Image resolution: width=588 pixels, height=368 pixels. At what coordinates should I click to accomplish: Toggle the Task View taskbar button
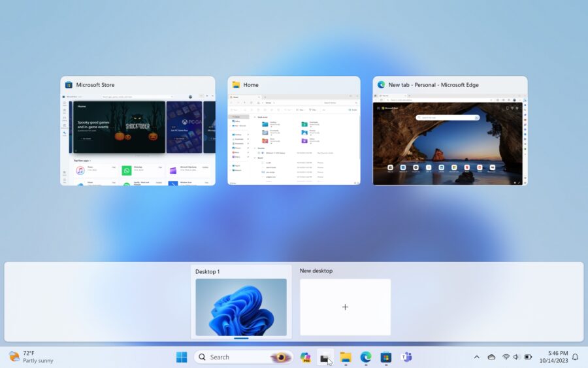(x=325, y=358)
